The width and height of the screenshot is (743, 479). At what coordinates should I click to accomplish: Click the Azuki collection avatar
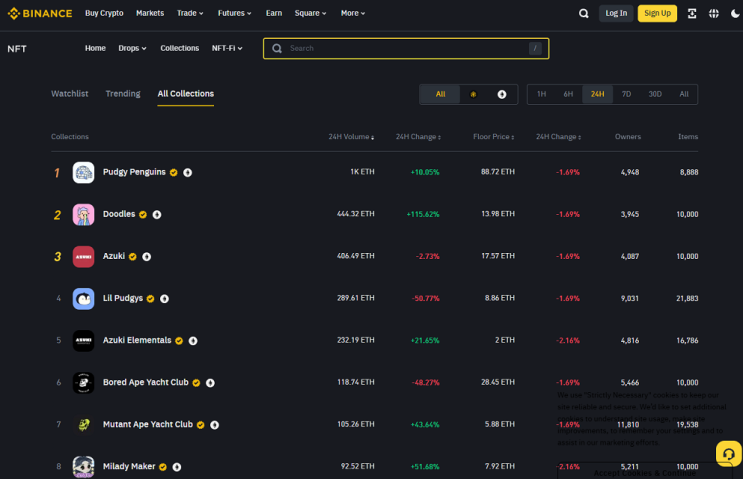click(83, 257)
